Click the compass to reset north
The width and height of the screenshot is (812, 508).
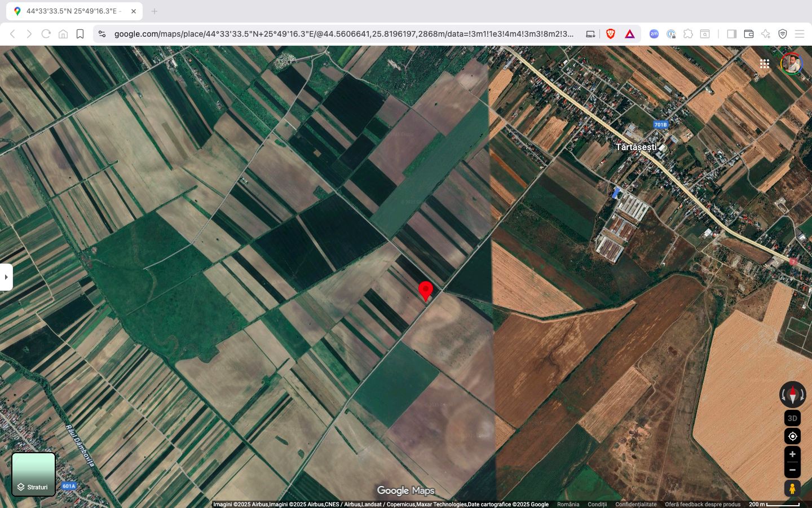click(x=792, y=395)
